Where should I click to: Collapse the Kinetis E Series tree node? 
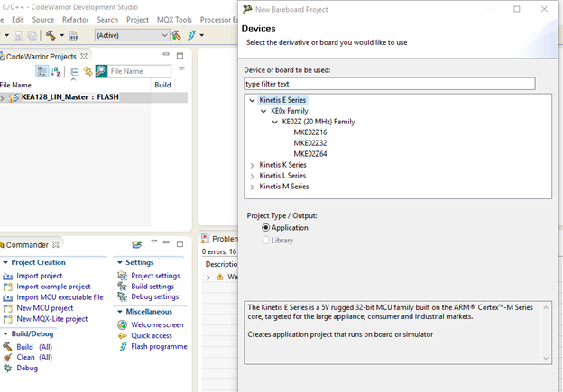[x=252, y=100]
